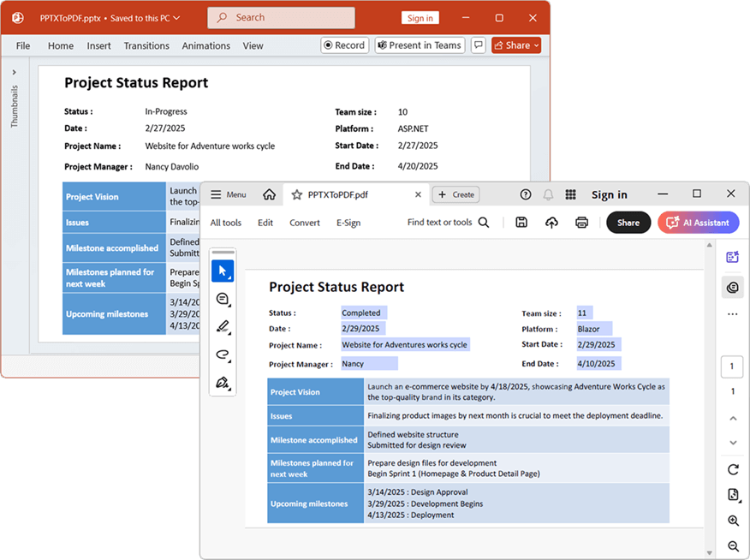
Task: Open the Acrobat Menu hamburger button
Action: coord(229,194)
